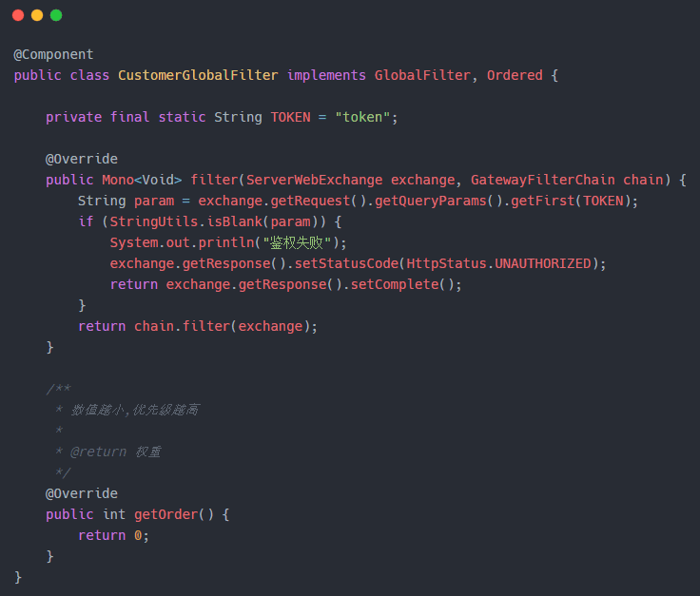Click the Ordered interface name
Image resolution: width=700 pixels, height=596 pixels.
tap(515, 75)
